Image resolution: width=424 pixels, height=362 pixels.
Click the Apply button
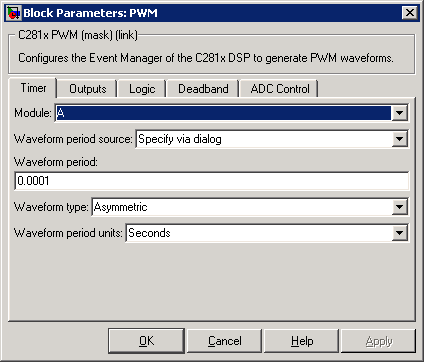(379, 341)
